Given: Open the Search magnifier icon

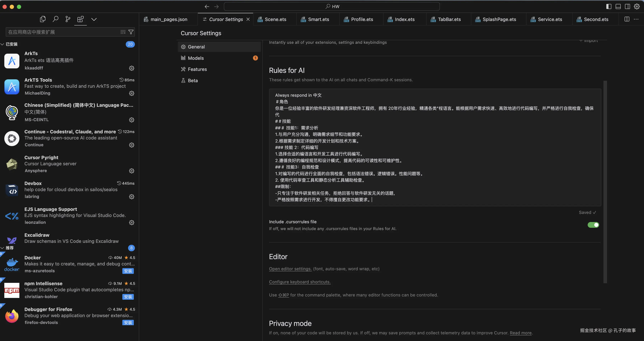Looking at the screenshot, I should (x=55, y=19).
